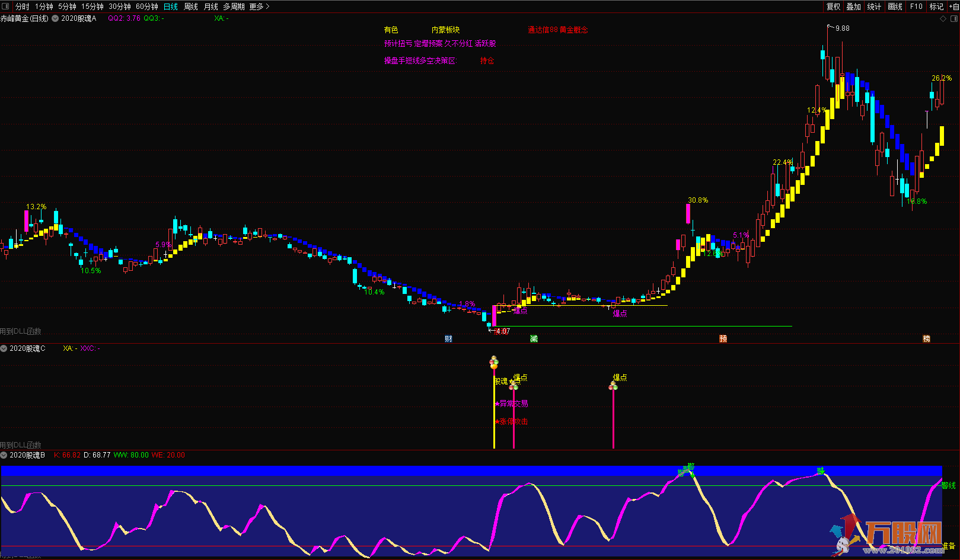The image size is (960, 560).
Task: Toggle the left sidebar panel icon
Action: [6, 7]
